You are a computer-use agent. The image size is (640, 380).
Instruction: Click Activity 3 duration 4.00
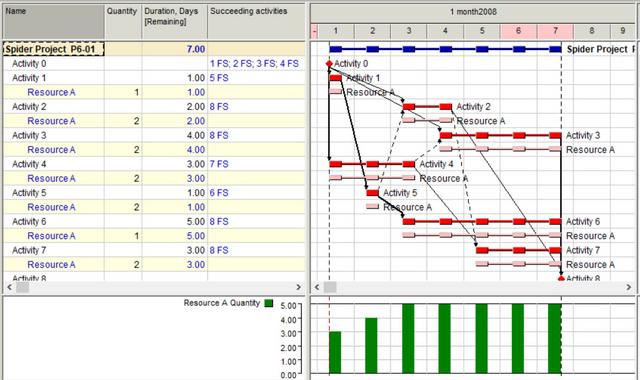pos(196,135)
